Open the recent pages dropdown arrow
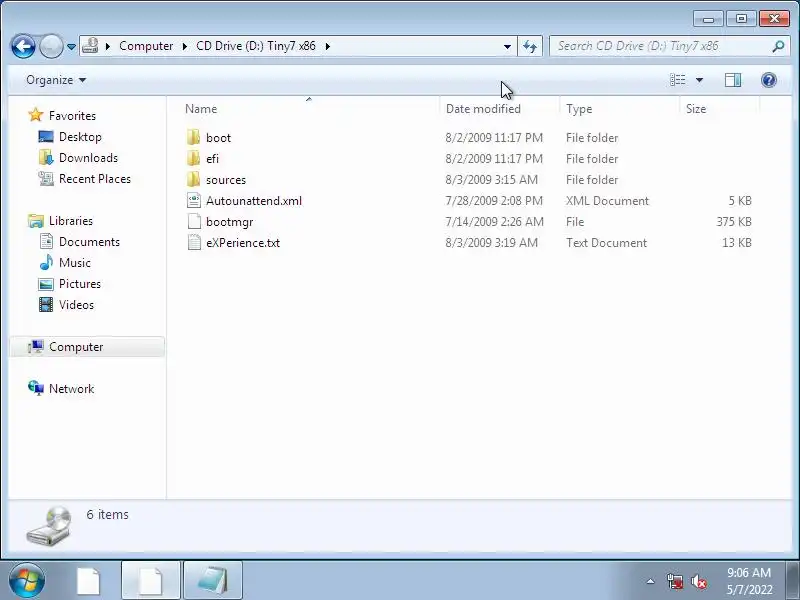800x600 pixels. point(71,47)
